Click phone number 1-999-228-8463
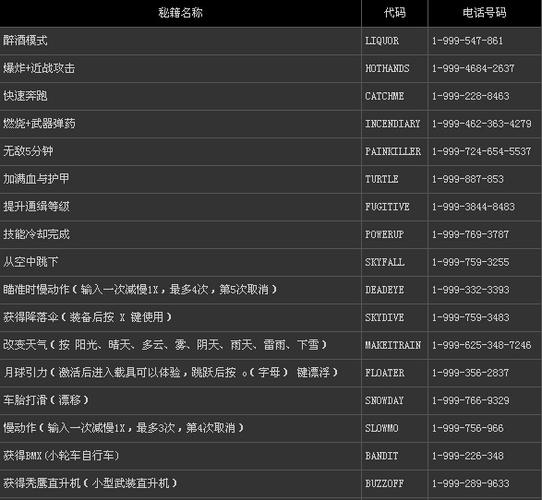 pos(470,96)
